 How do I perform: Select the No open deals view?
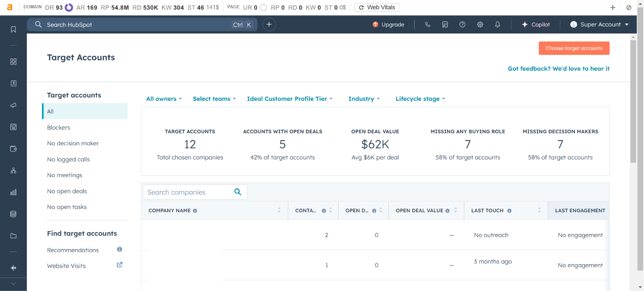67,191
